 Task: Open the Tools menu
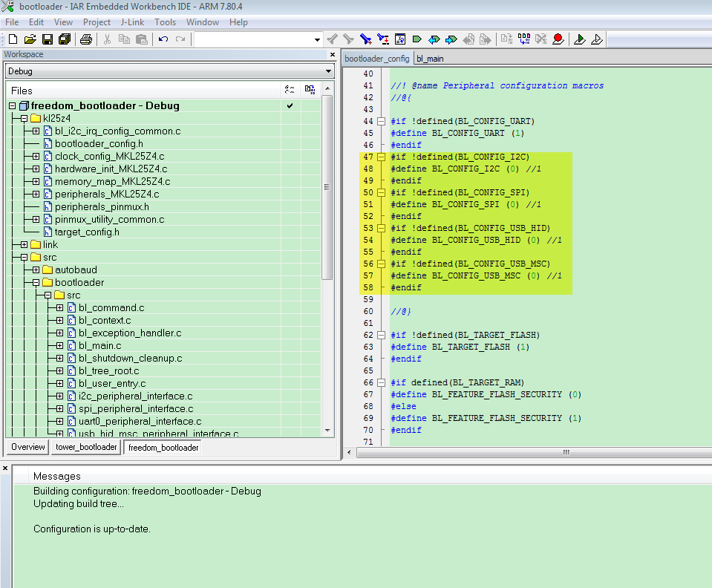pos(165,22)
